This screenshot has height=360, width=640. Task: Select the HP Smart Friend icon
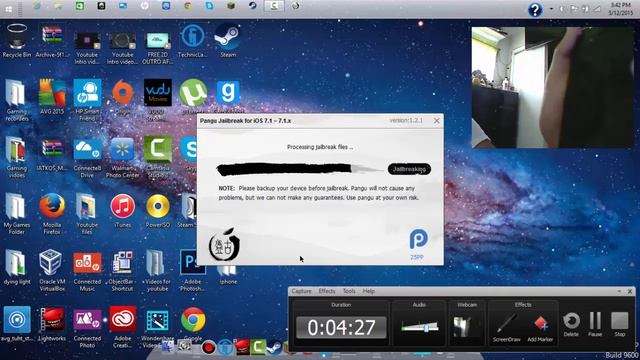click(87, 100)
